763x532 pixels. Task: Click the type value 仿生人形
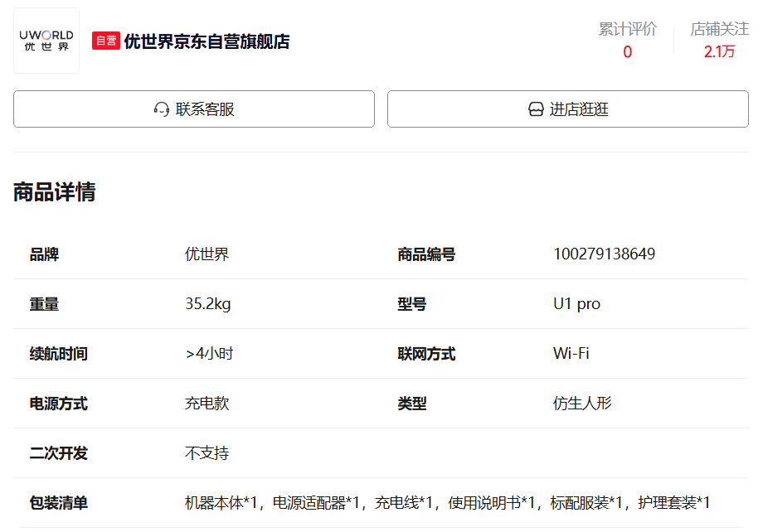(582, 404)
